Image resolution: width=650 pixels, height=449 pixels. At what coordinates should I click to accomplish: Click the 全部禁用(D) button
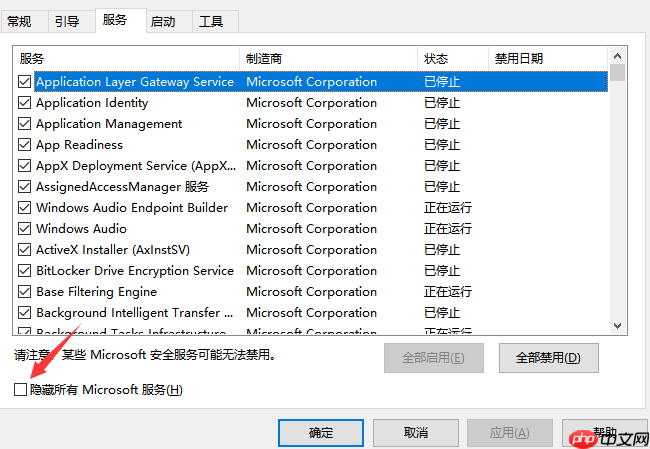point(548,358)
